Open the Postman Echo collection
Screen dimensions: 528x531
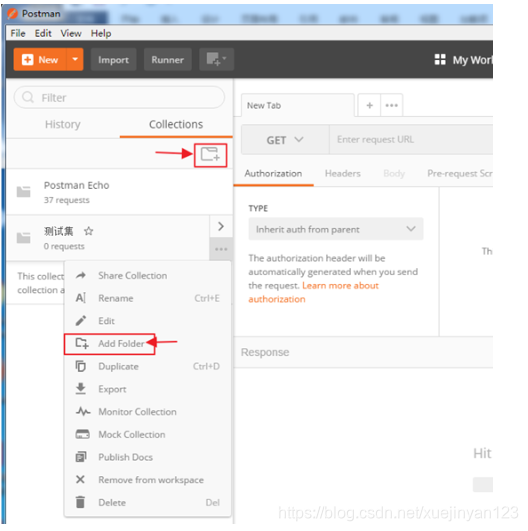[x=119, y=192]
